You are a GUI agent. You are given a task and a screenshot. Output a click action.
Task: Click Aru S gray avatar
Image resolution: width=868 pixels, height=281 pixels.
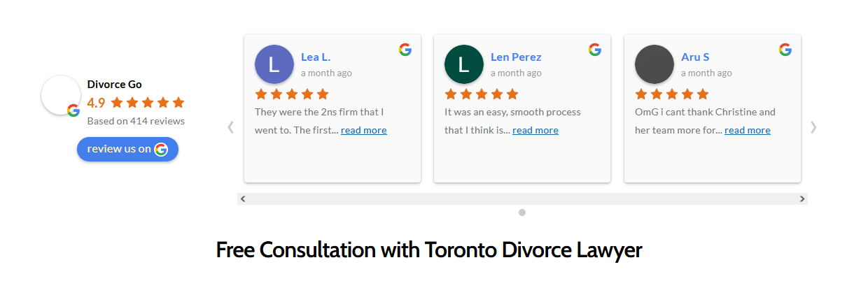tap(654, 64)
